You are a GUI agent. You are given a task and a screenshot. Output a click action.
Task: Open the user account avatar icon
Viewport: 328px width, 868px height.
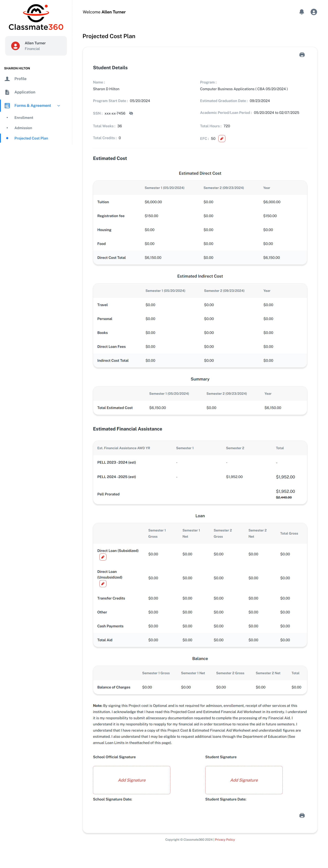[314, 12]
